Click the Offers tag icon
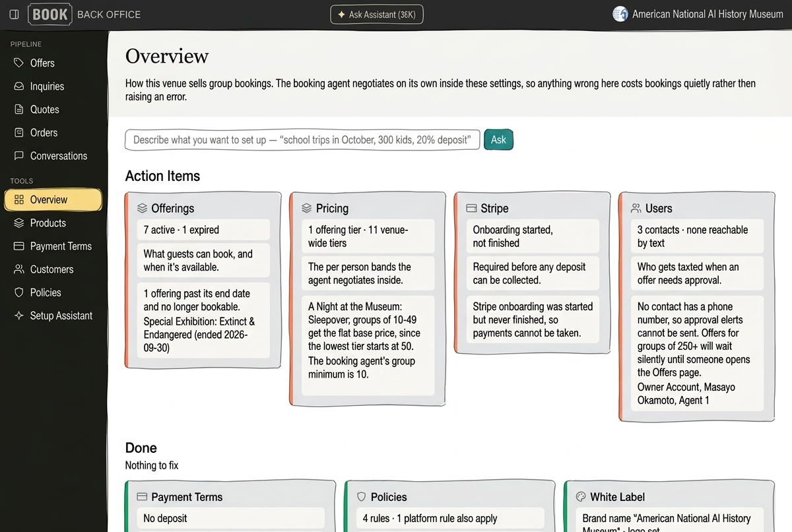The image size is (792, 532). tap(19, 63)
